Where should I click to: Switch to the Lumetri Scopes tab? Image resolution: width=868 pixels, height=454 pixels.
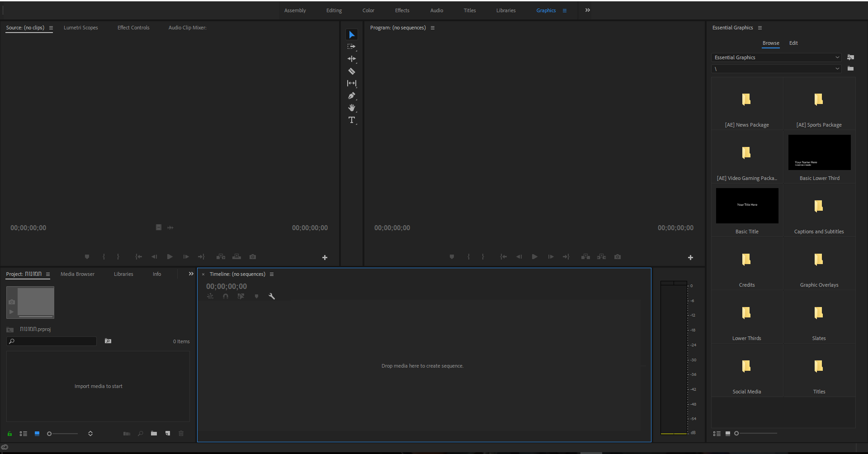coord(81,28)
